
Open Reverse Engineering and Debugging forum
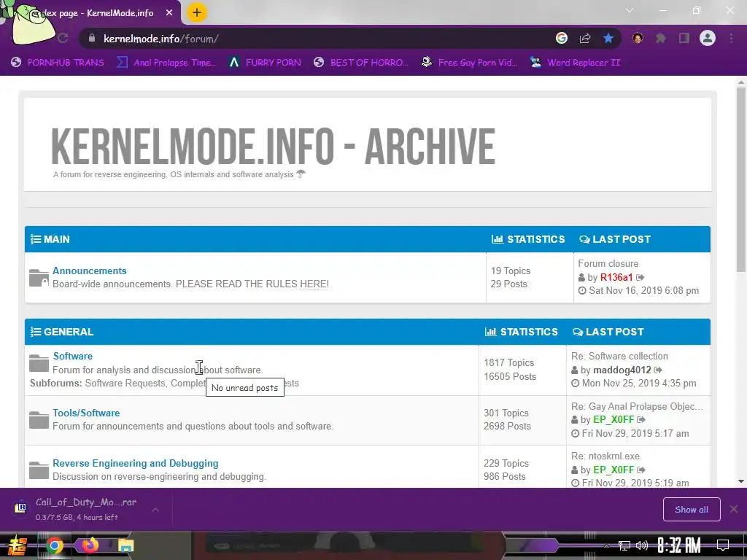point(135,463)
